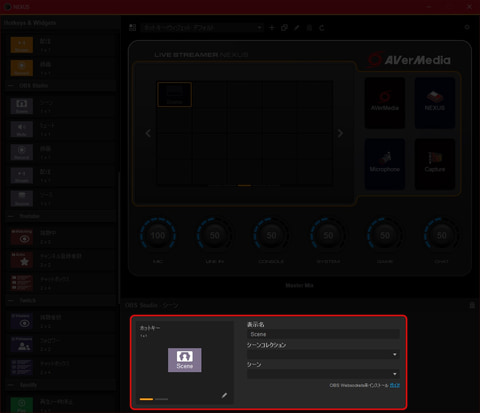480x413 pixels.
Task: Click the plus icon to add profile
Action: (x=272, y=28)
